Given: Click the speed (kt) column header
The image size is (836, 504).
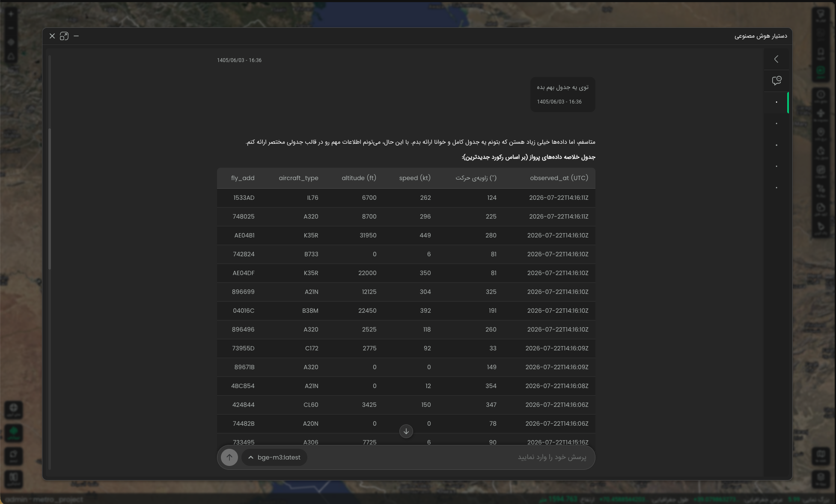Looking at the screenshot, I should point(415,178).
